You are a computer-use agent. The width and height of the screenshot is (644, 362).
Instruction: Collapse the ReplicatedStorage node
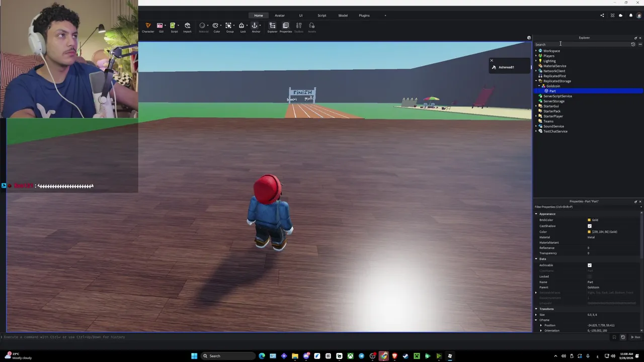click(536, 81)
